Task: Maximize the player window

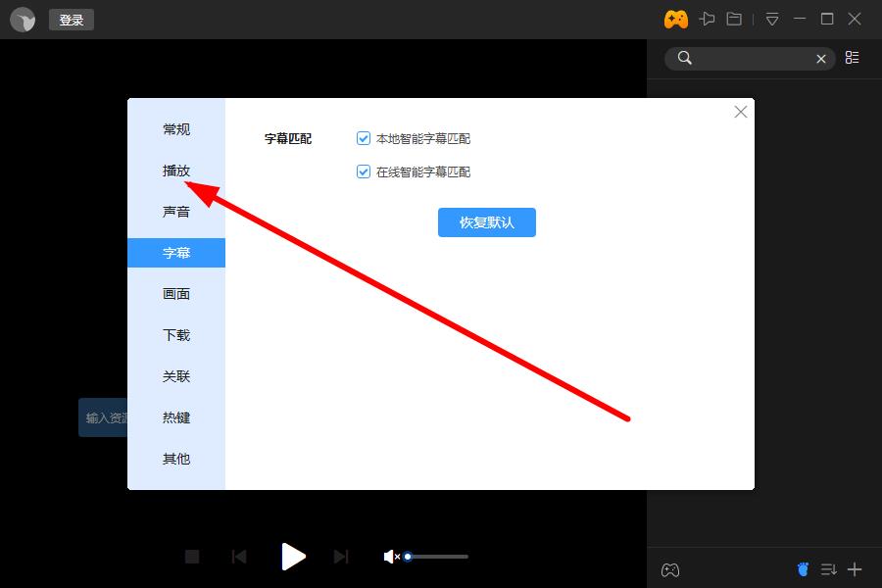Action: [x=827, y=20]
